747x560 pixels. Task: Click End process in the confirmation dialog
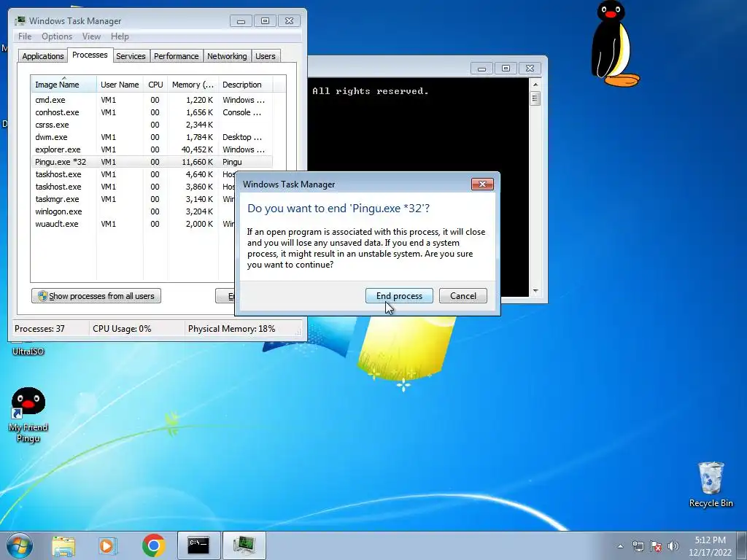[x=399, y=296]
